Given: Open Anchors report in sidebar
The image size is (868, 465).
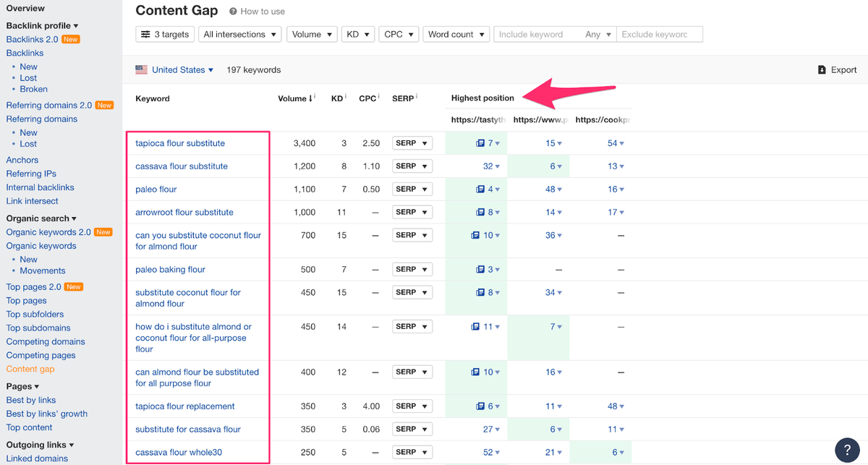Looking at the screenshot, I should 22,161.
